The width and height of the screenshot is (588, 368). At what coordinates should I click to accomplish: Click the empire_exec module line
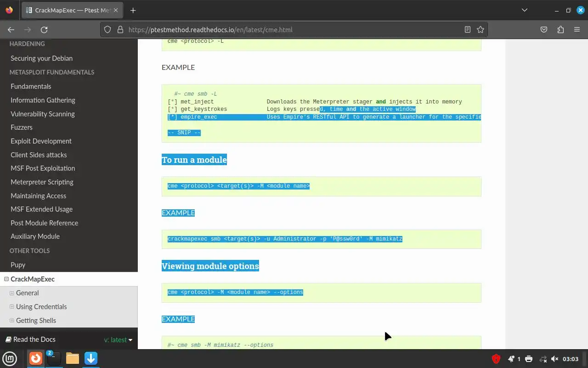[x=324, y=117]
